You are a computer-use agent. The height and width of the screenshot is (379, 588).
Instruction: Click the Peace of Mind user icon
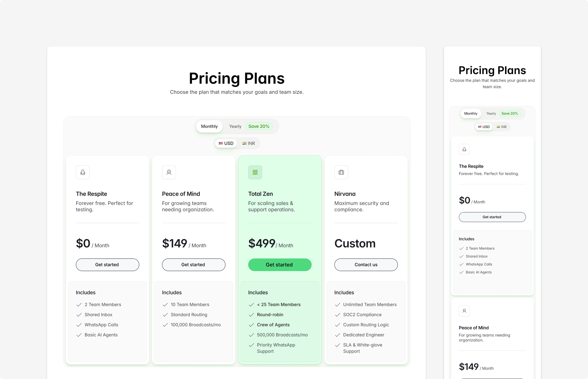point(169,172)
